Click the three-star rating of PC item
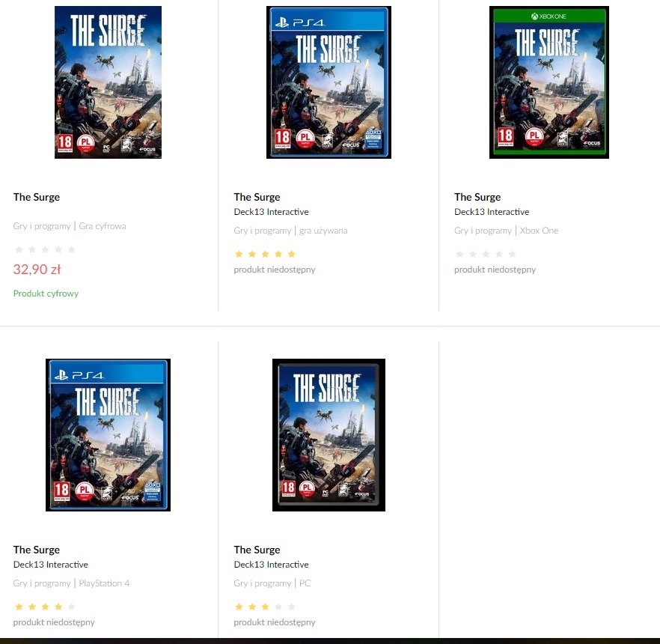 (x=265, y=607)
